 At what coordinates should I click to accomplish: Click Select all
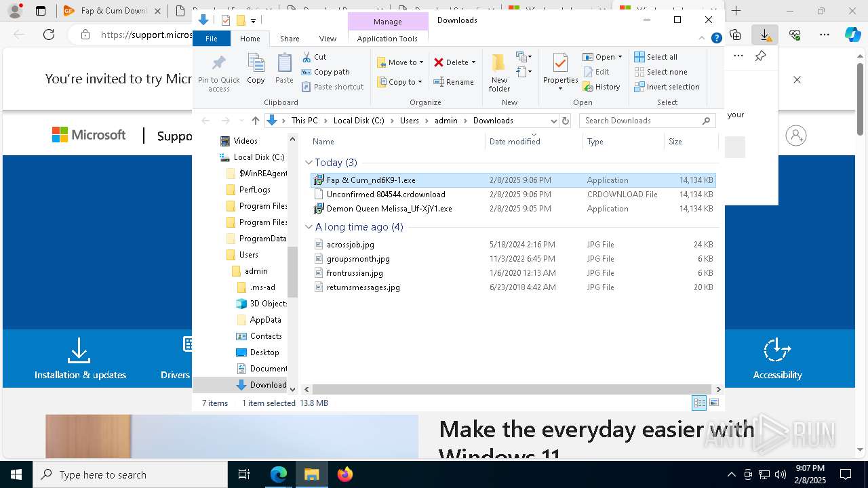[x=656, y=57]
